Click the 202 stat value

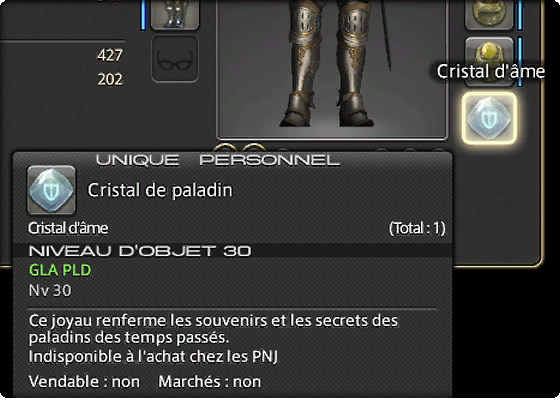[x=110, y=79]
